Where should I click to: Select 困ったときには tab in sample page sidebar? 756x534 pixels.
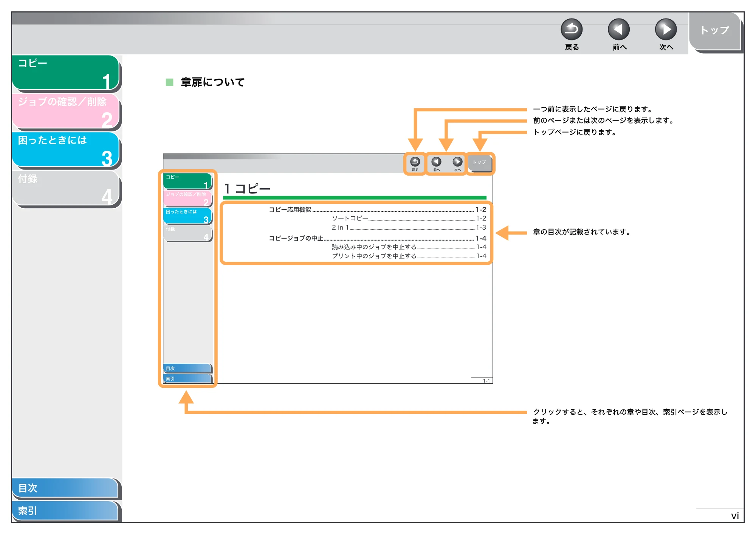point(187,216)
